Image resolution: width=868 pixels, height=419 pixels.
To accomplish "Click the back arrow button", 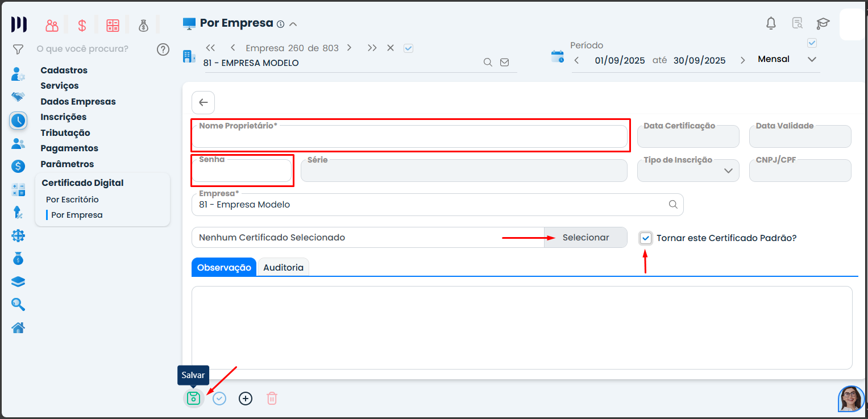I will coord(203,103).
